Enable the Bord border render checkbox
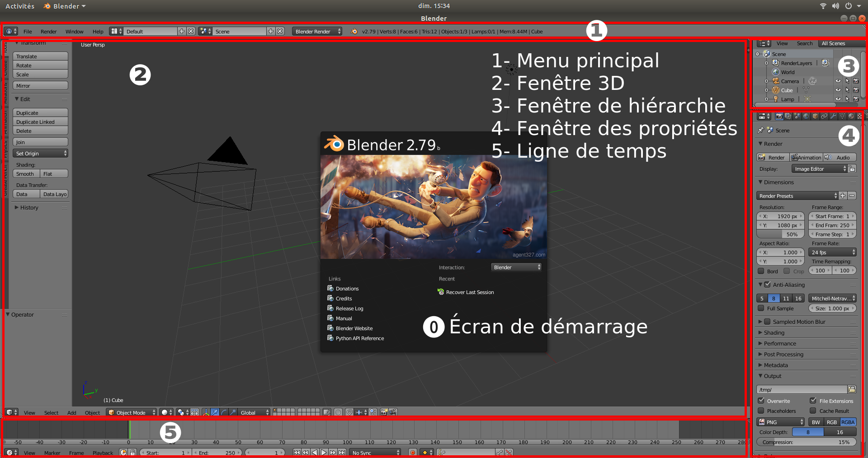This screenshot has width=868, height=458. point(761,271)
